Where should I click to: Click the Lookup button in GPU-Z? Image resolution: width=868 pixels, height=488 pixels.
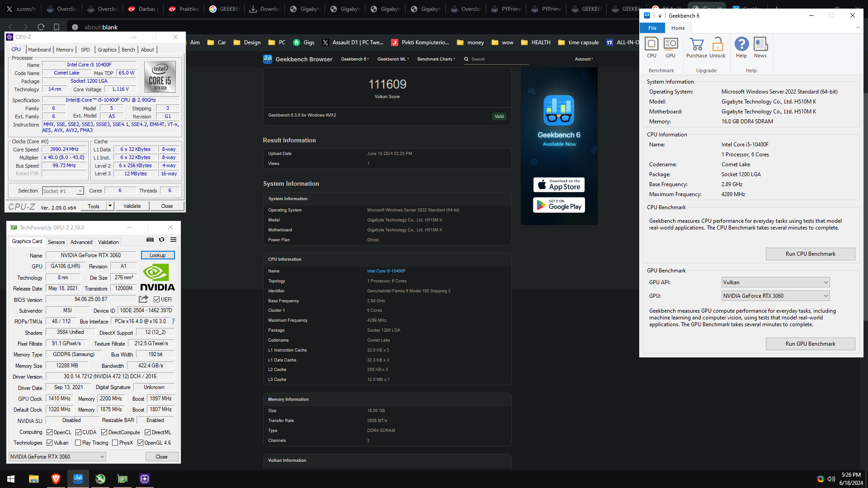158,255
